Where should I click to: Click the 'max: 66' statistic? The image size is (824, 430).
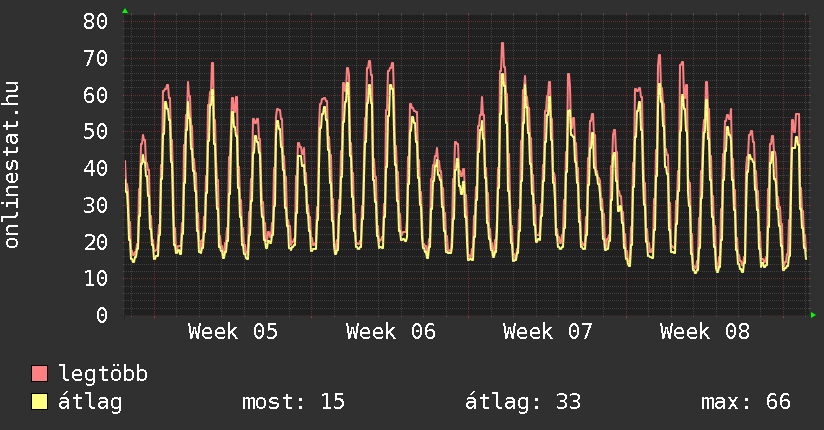746,402
